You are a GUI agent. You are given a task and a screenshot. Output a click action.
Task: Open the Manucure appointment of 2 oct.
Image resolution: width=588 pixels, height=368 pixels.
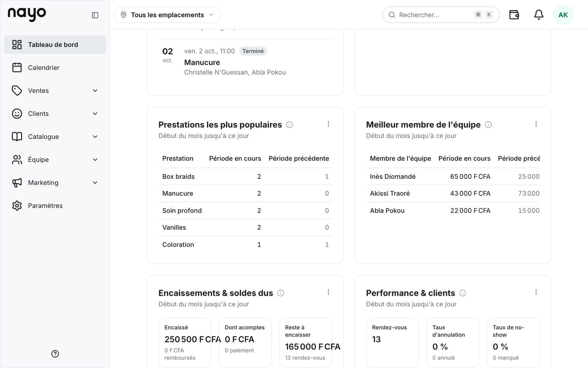click(x=245, y=62)
